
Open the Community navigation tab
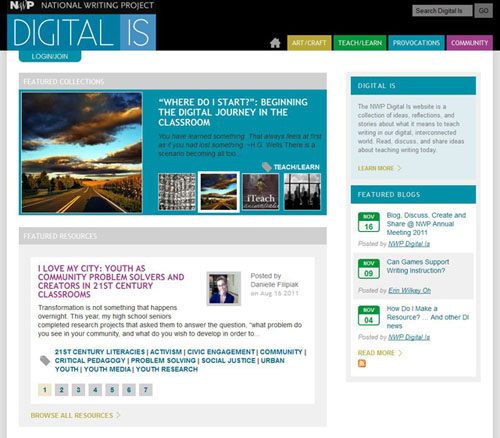469,43
